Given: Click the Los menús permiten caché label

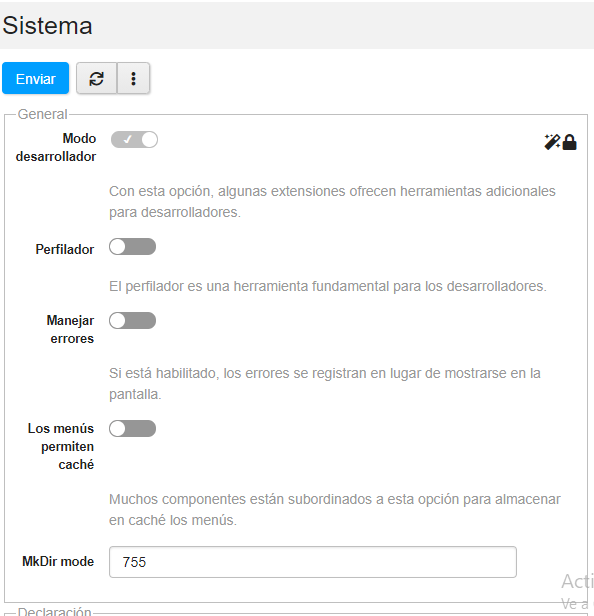Looking at the screenshot, I should pyautogui.click(x=61, y=446).
